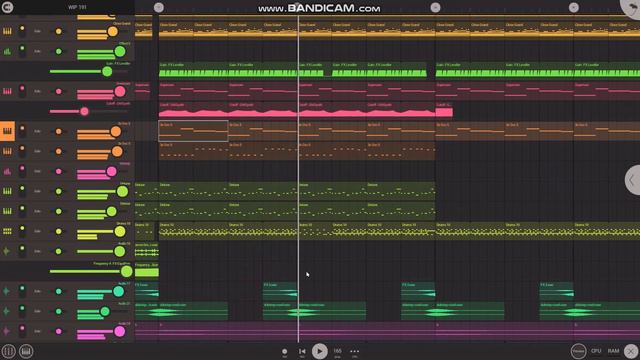
Task: Select the short final pink Cutoff automation clip
Action: tap(444, 110)
